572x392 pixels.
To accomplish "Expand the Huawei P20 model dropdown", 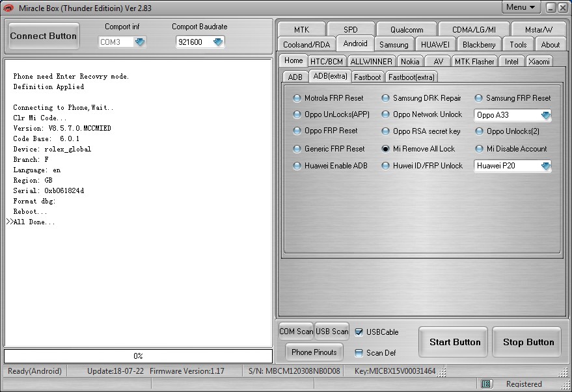I will (545, 166).
